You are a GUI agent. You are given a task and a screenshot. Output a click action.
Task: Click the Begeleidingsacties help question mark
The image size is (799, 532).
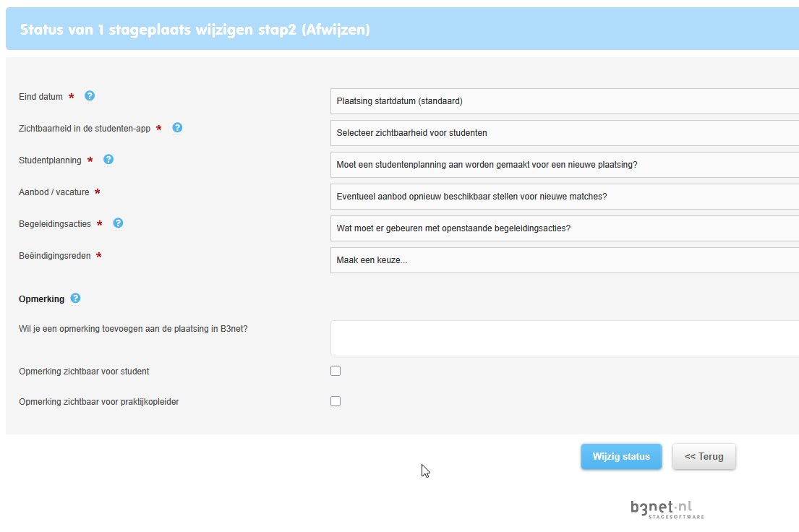(118, 223)
